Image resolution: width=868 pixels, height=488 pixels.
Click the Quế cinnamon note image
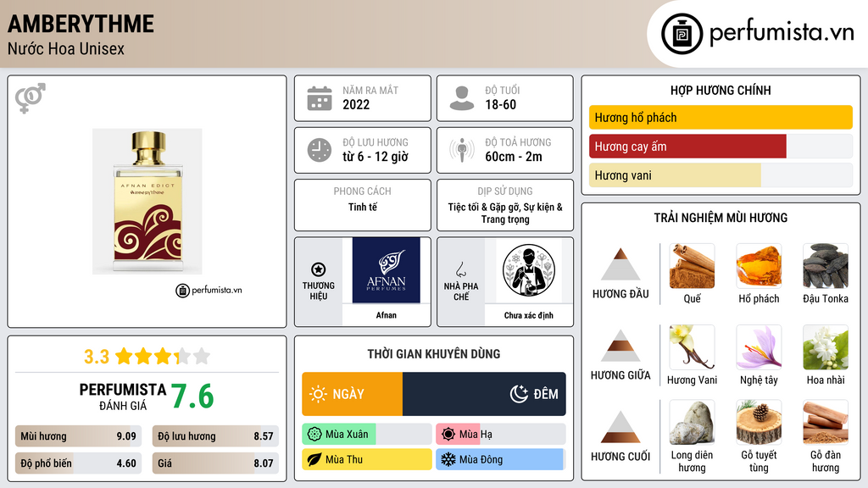pos(692,266)
